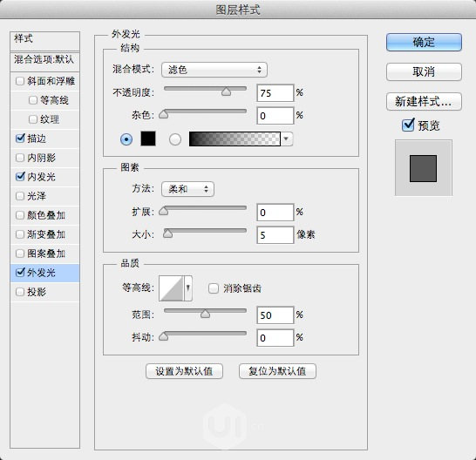Click the 等高线 contour thumbnail
This screenshot has width=476, height=460.
tap(171, 288)
